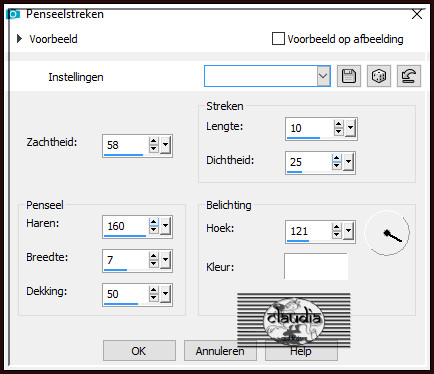Increase Zachtheid value with up arrow
The height and width of the screenshot is (374, 434).
153,141
